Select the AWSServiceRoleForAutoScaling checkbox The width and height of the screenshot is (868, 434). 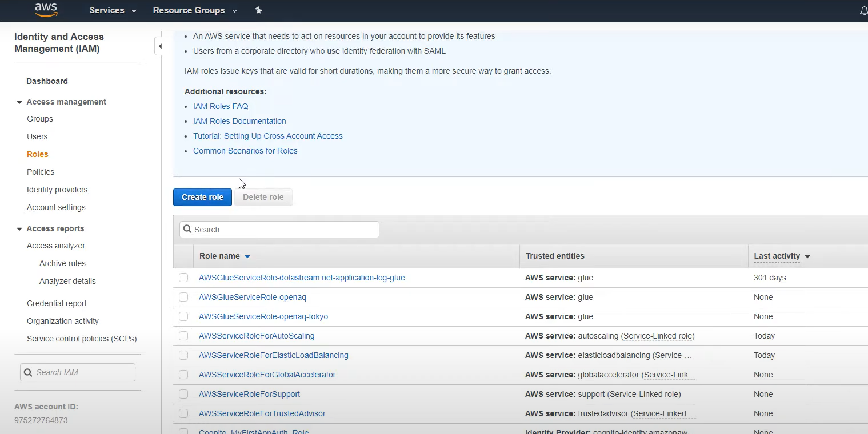click(183, 336)
